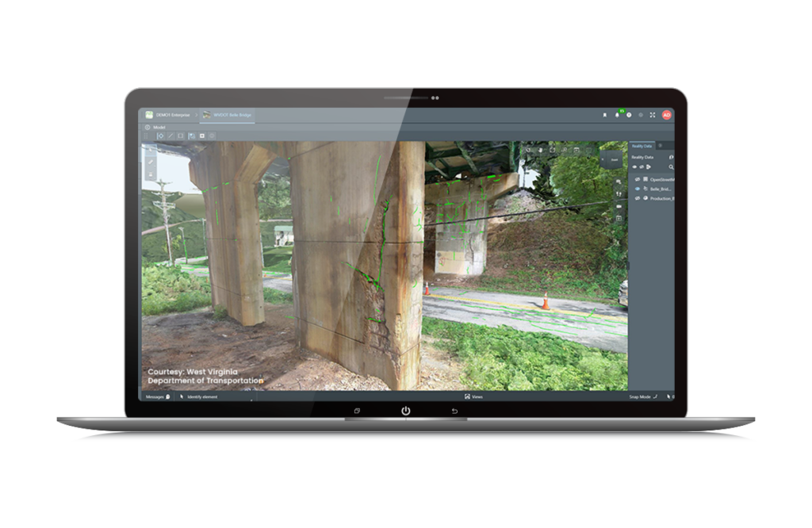Collapse the Model panel back arrow
Image resolution: width=812 pixels, height=528 pixels.
pos(147,127)
